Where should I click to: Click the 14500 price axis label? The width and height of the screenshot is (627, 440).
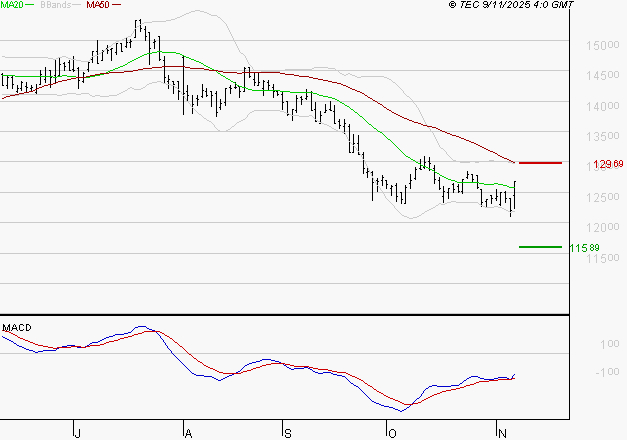[x=603, y=75]
